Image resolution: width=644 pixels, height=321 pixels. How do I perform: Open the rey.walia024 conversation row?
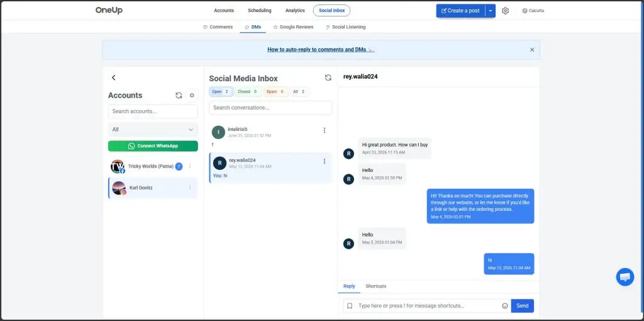[270, 167]
